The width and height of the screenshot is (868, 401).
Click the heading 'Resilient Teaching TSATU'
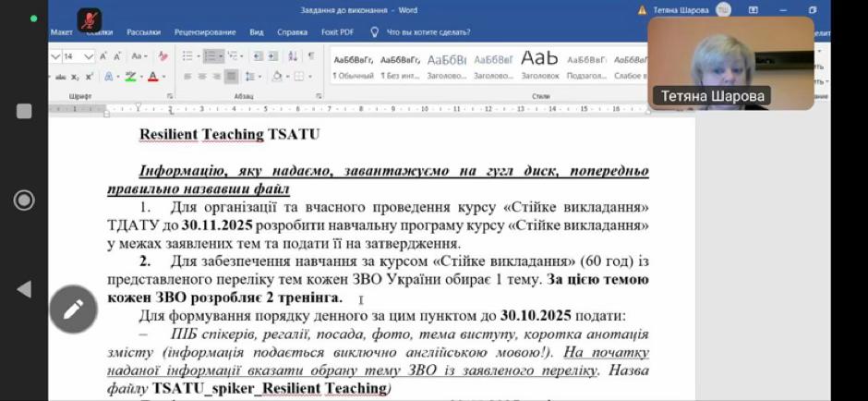pyautogui.click(x=229, y=135)
